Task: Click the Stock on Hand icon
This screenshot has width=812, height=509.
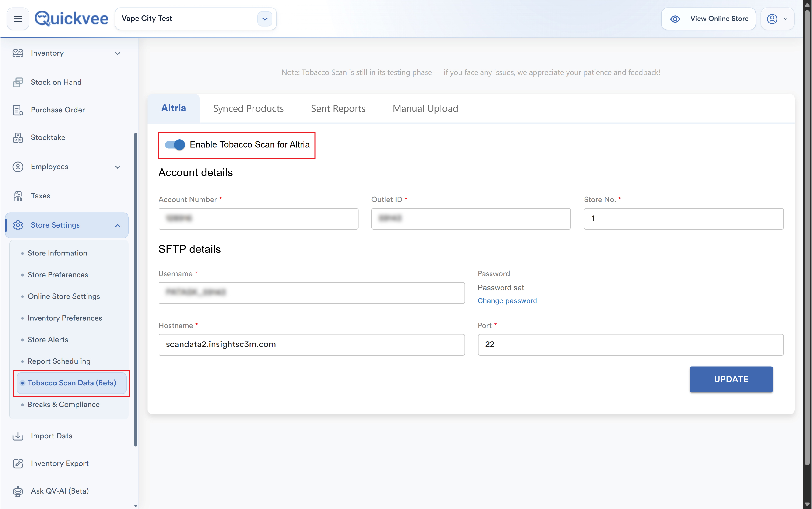Action: (18, 82)
